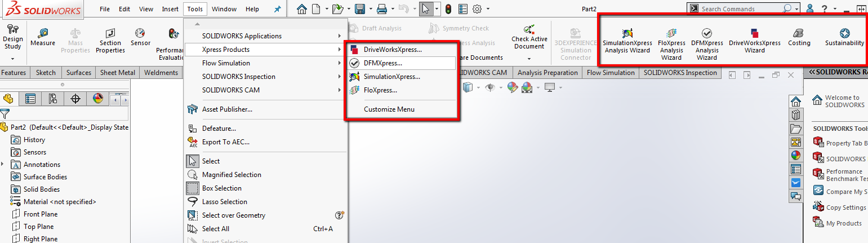Screen dimensions: 868x243
Task: Print the document
Action: (381, 9)
